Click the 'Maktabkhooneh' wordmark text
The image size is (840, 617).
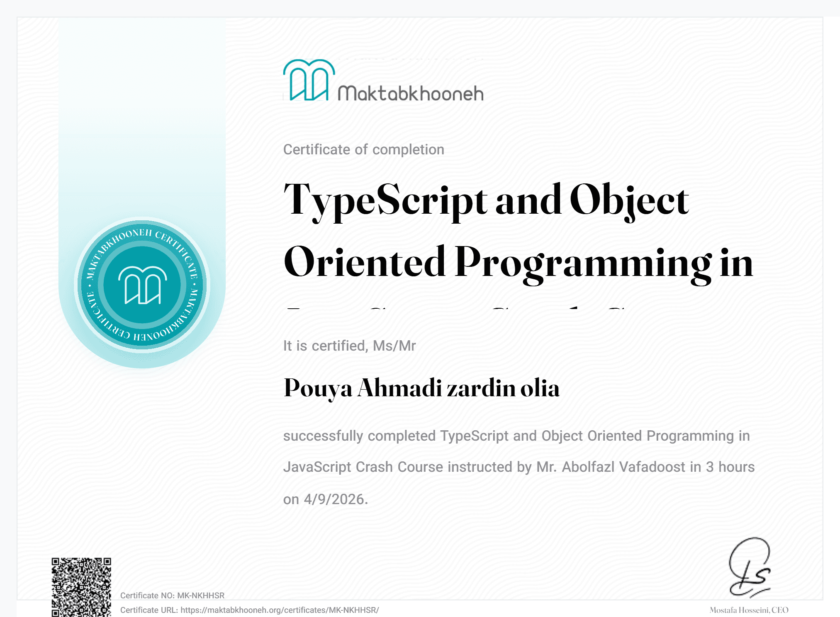click(x=411, y=93)
